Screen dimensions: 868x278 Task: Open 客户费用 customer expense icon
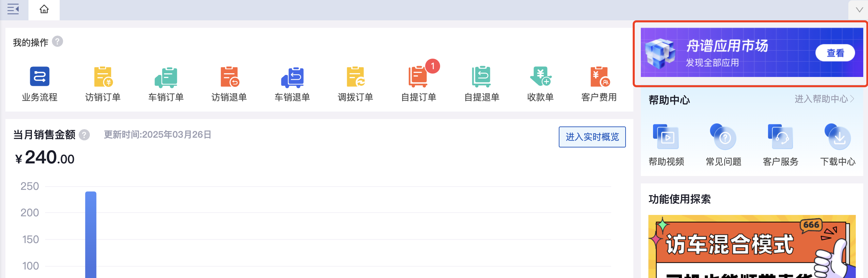click(x=599, y=77)
